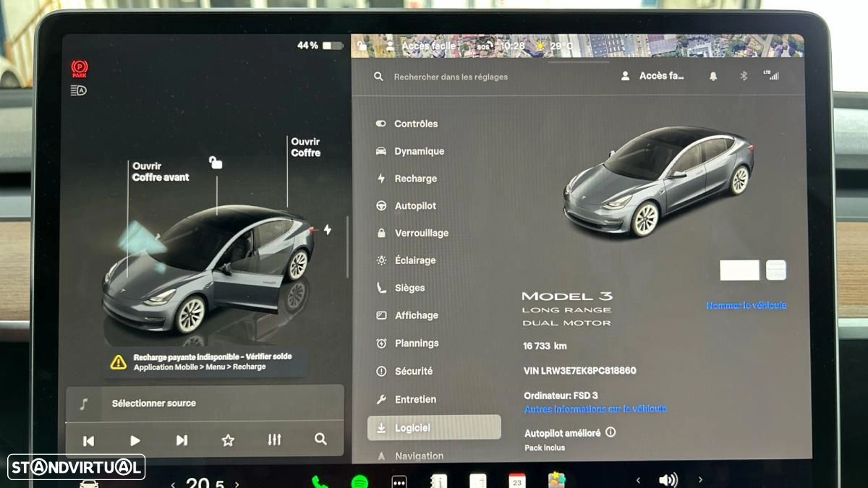868x488 pixels.
Task: Open notifications via the bell icon
Action: 713,76
